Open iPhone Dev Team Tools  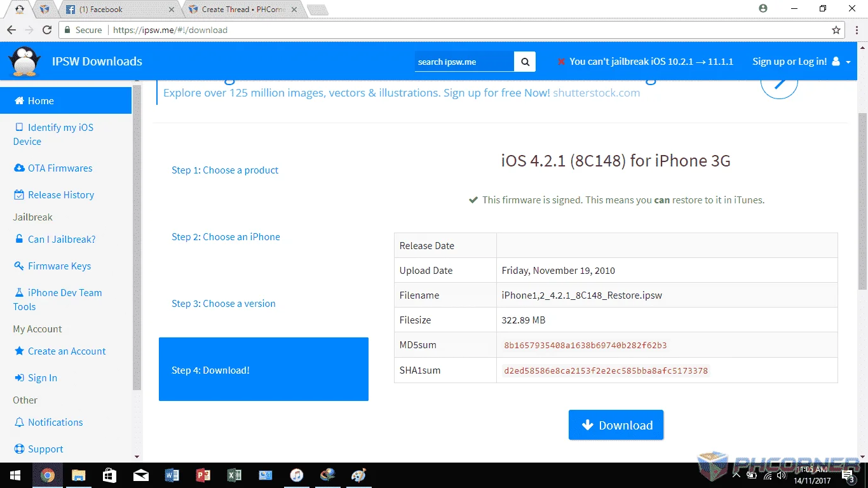point(57,299)
